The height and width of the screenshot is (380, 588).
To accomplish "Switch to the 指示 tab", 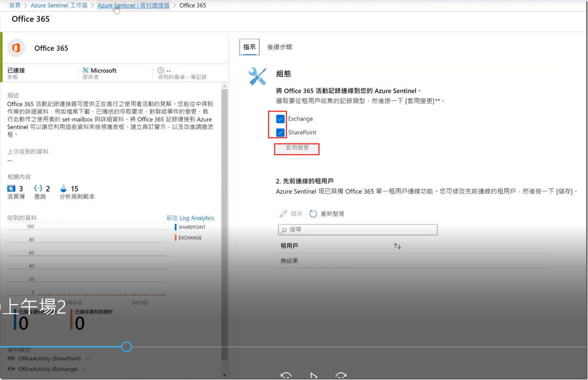I will (249, 47).
